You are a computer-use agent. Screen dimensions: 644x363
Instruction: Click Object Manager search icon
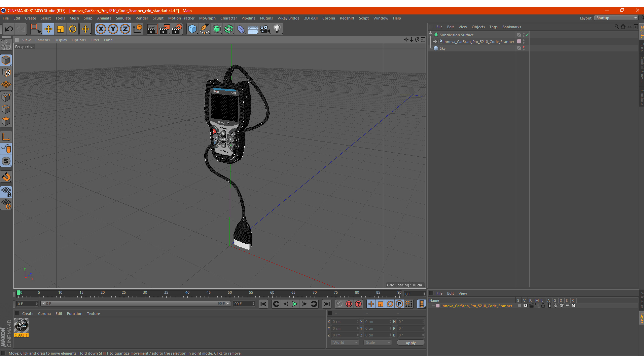(616, 27)
